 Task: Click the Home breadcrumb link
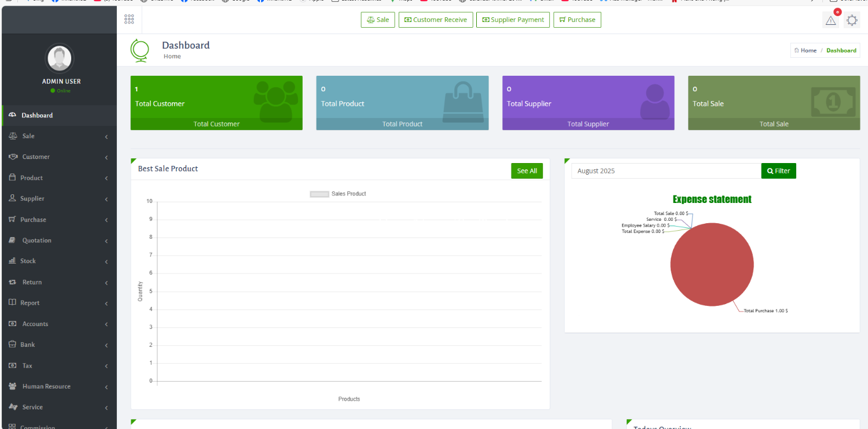pyautogui.click(x=808, y=50)
